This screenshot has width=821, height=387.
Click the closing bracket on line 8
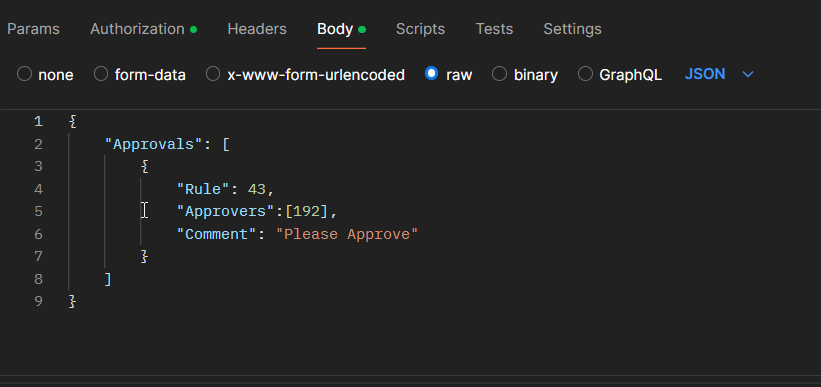[x=108, y=279]
